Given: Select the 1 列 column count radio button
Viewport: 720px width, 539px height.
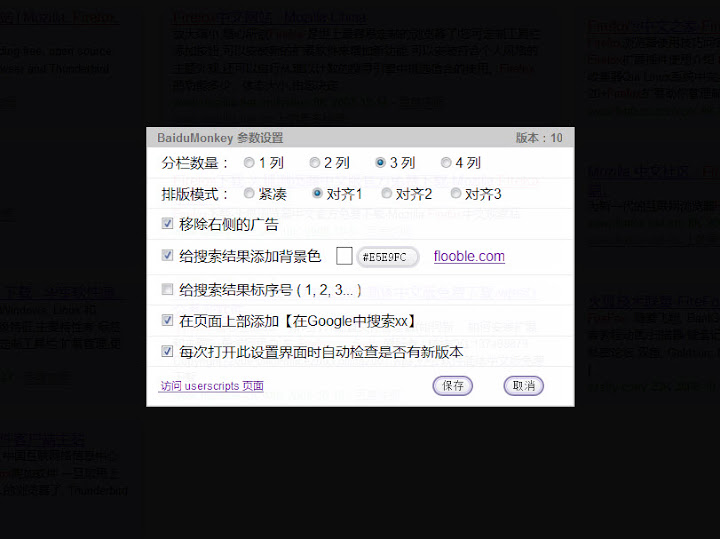Looking at the screenshot, I should (x=249, y=163).
